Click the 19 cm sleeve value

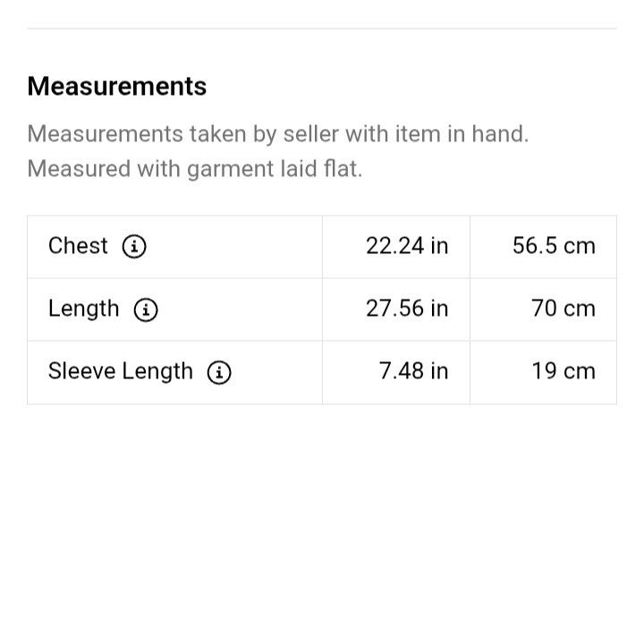pos(563,371)
